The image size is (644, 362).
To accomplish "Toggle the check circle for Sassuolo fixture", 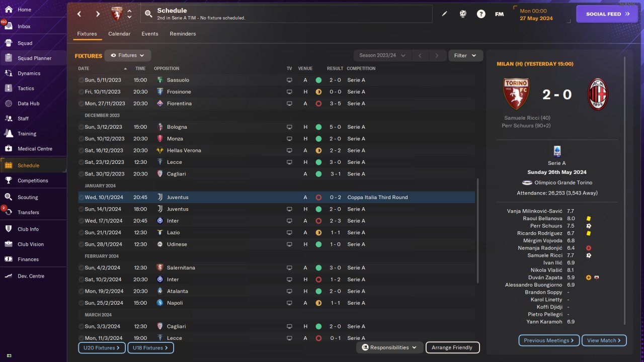I will pyautogui.click(x=81, y=80).
